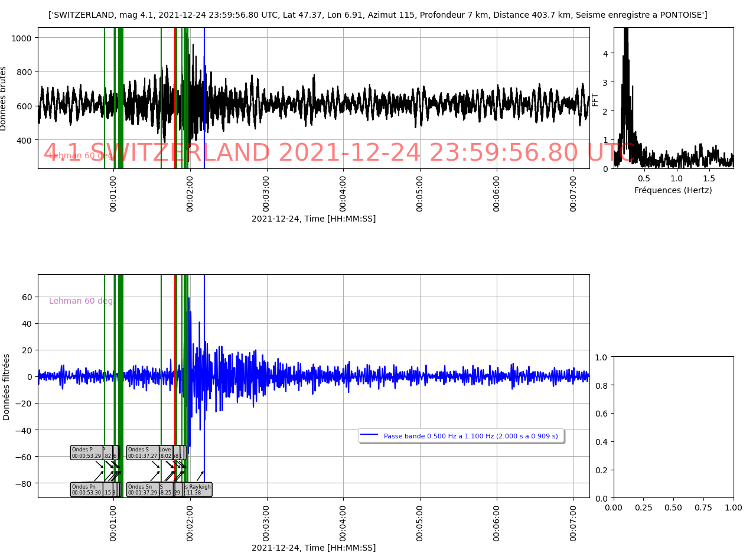Click the Ondes Pn annotation box
The height and width of the screenshot is (553, 756).
click(x=86, y=490)
